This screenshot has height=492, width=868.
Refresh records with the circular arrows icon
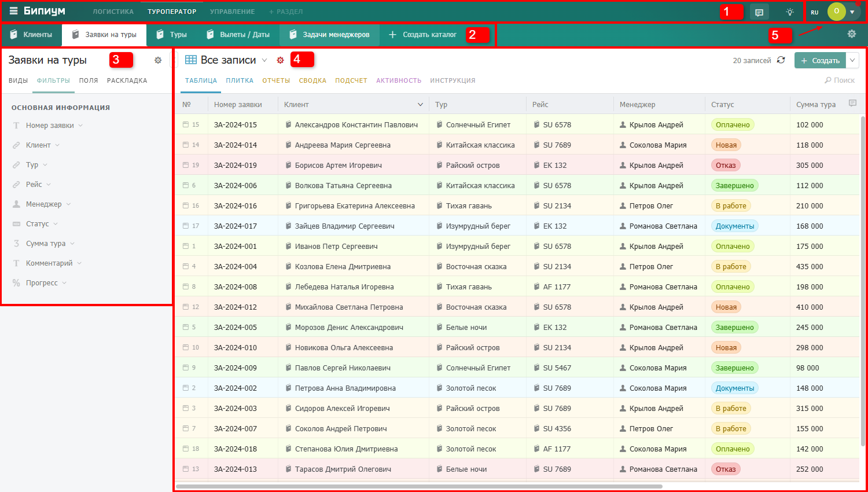[x=781, y=60]
